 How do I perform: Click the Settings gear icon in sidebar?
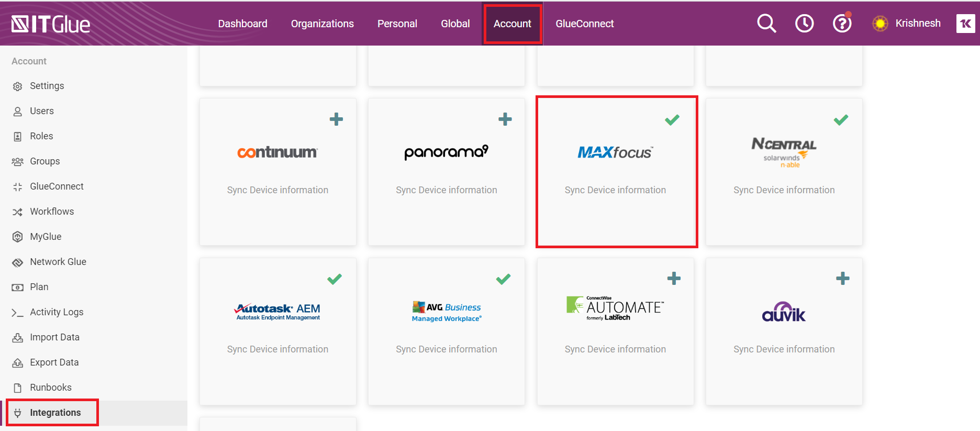(x=18, y=86)
